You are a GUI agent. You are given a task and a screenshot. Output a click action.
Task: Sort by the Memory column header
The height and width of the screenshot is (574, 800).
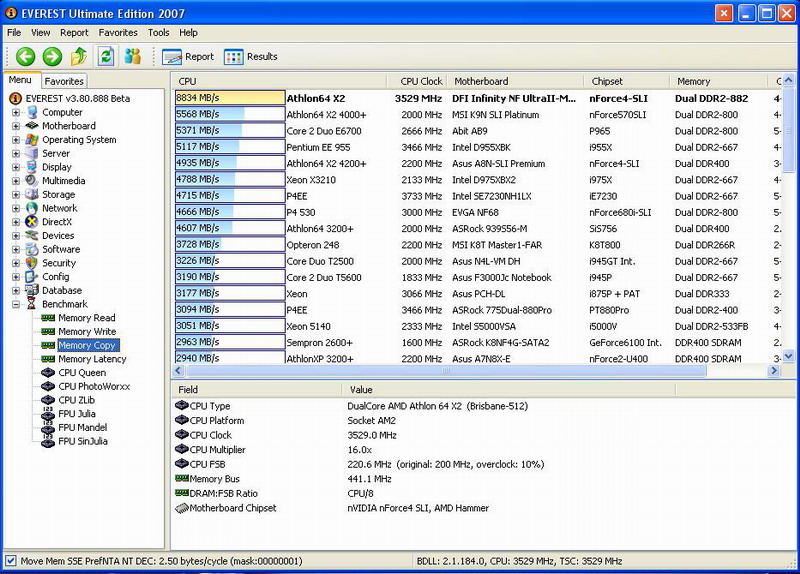pyautogui.click(x=718, y=81)
